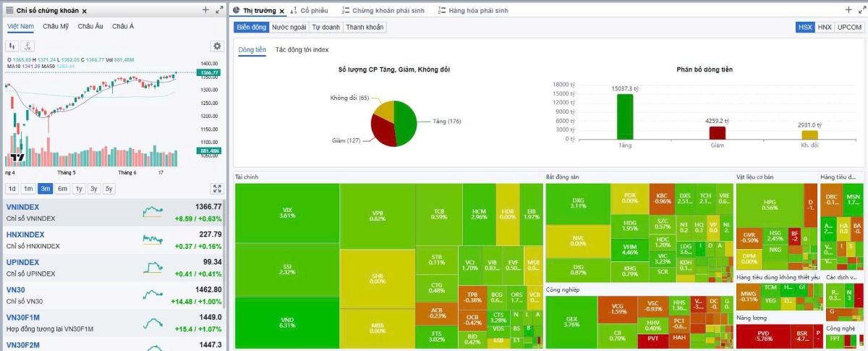Open the candlestick chart type selector

click(x=12, y=46)
